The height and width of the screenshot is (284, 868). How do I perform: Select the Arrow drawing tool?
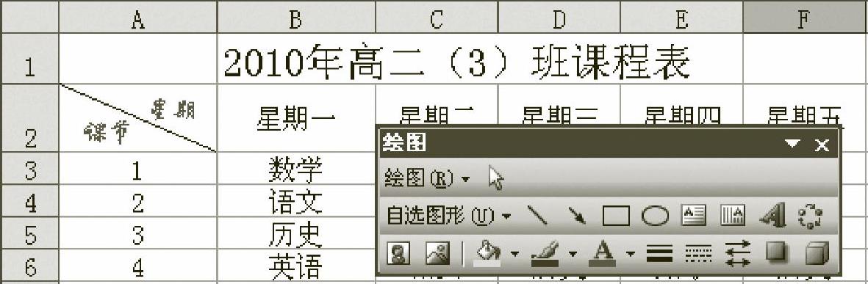pos(577,216)
